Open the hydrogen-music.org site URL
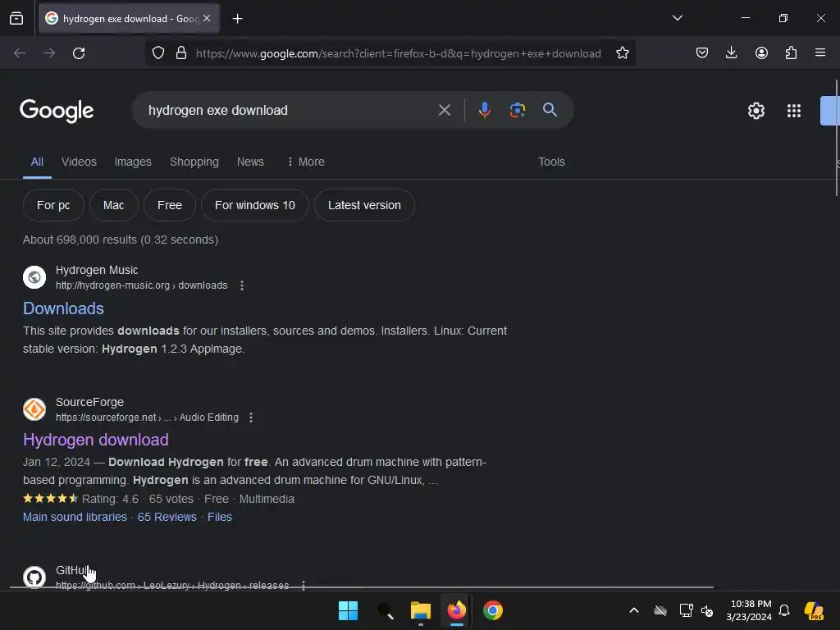The height and width of the screenshot is (630, 840). tap(141, 285)
